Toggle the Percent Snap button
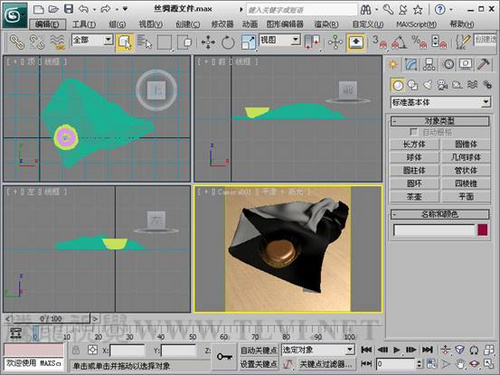Image resolution: width=500 pixels, height=375 pixels. point(419,42)
